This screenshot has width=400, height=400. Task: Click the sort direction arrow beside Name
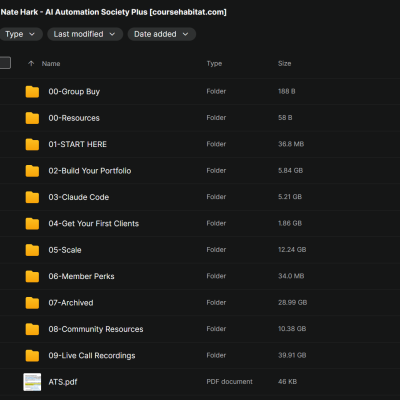(x=31, y=63)
